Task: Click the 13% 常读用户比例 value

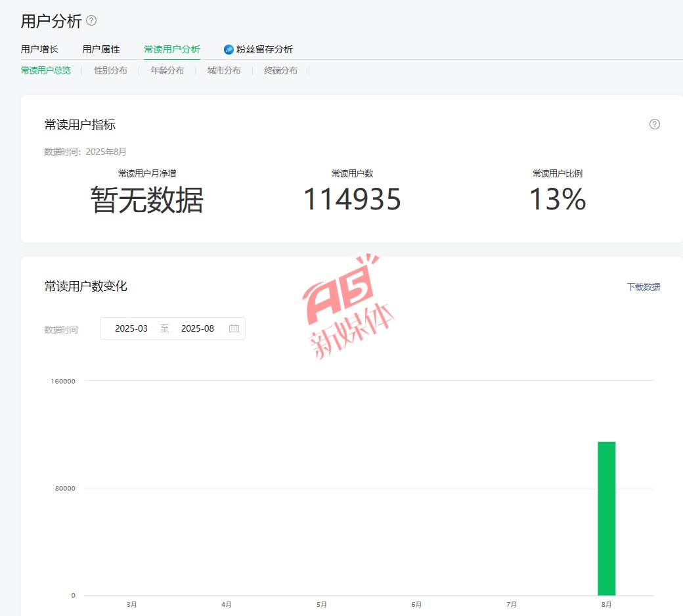Action: click(x=557, y=200)
